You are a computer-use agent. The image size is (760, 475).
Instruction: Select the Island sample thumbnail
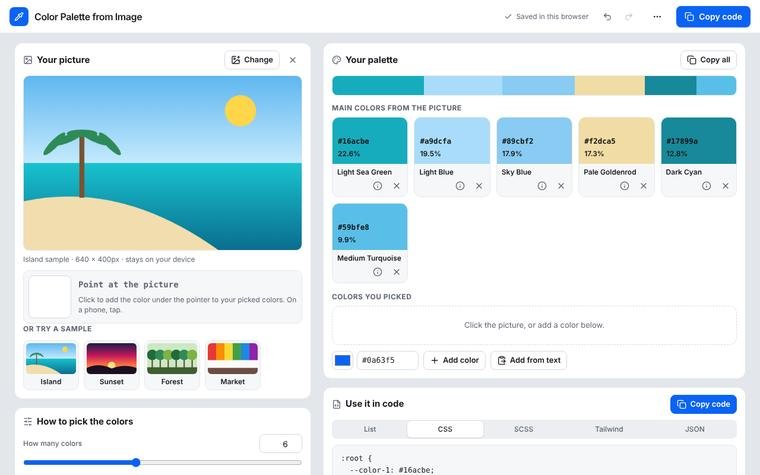51,364
